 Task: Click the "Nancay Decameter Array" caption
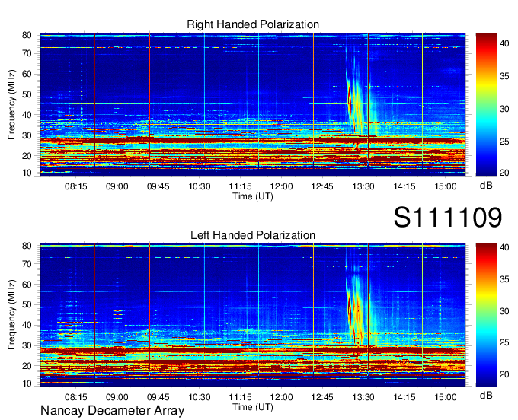coord(112,411)
